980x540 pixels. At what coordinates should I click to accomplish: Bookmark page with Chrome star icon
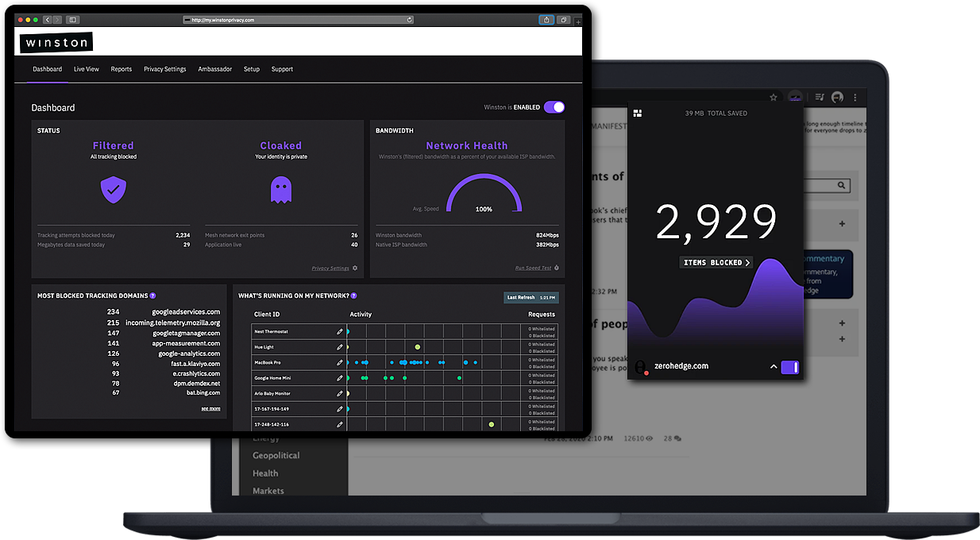click(774, 97)
